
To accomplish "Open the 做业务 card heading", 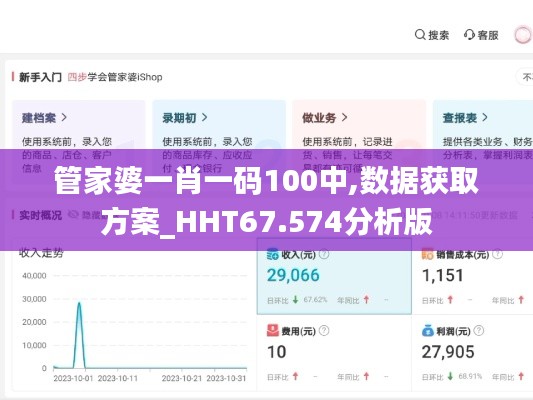I will 319,118.
